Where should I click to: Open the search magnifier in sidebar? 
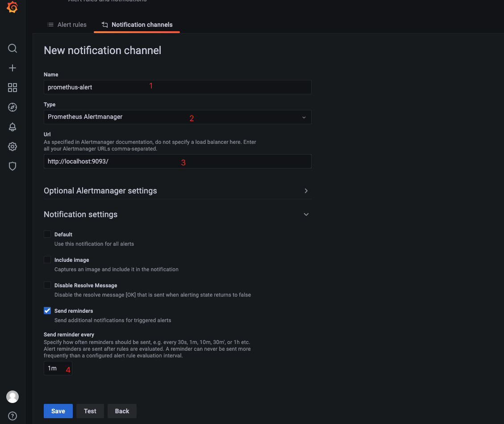point(12,48)
